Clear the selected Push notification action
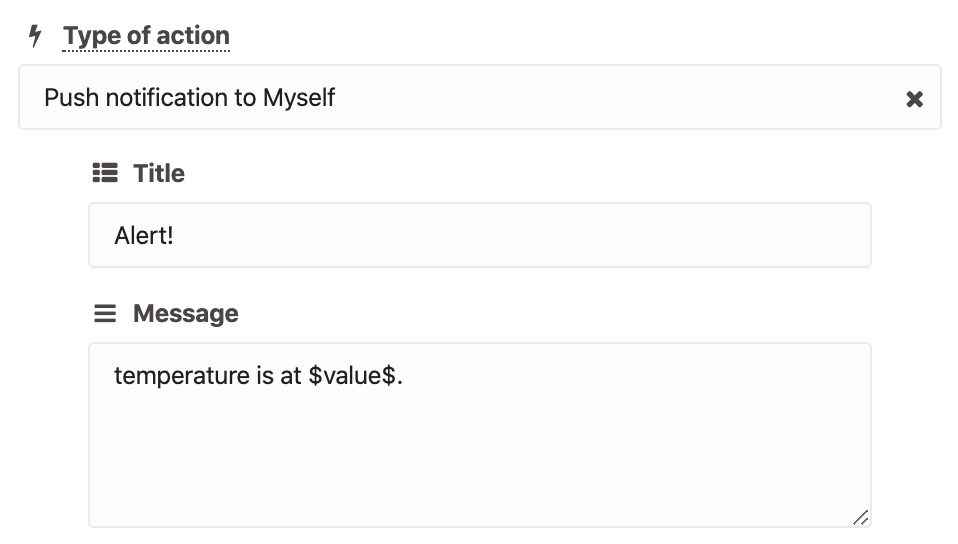 pos(914,98)
